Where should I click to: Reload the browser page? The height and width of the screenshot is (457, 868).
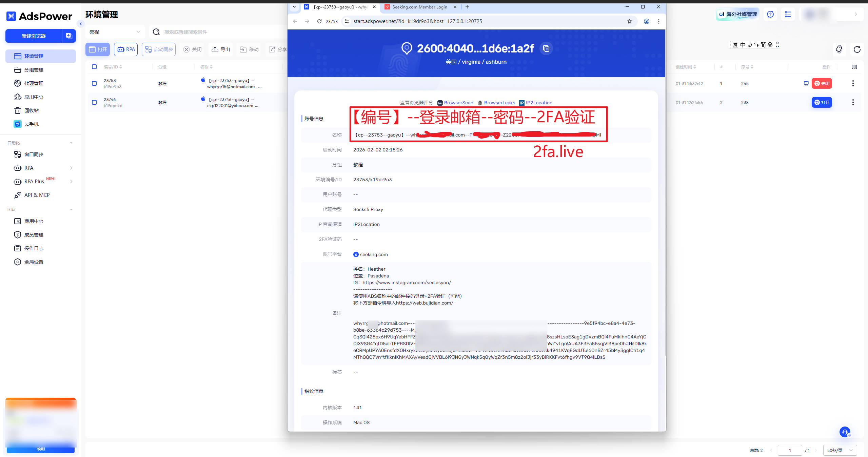[319, 21]
